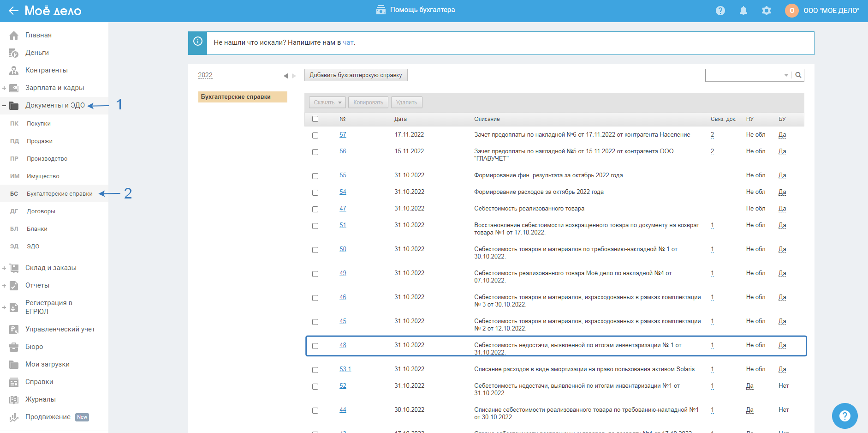Open справка number 53.1 link
Screen dimensions: 868x433
coord(345,369)
